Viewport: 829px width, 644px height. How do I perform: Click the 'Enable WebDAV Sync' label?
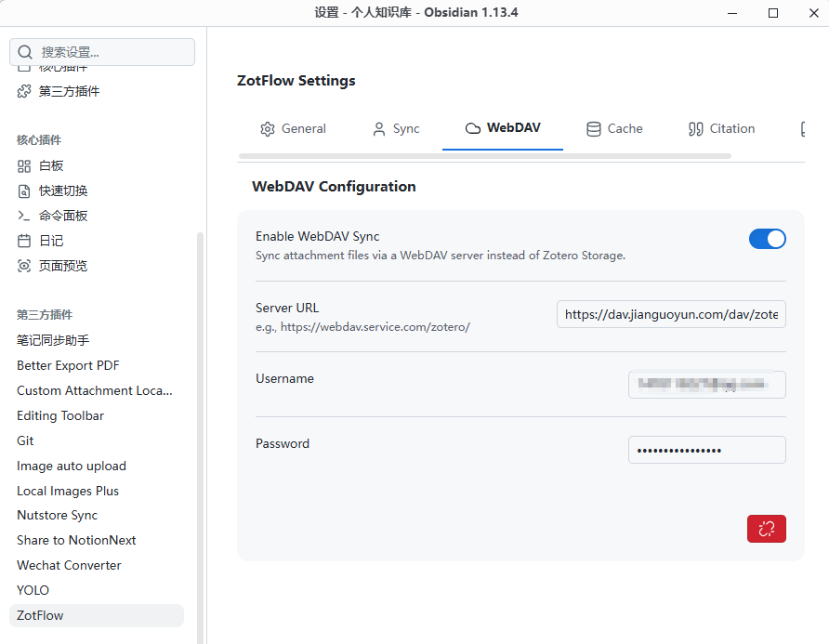pyautogui.click(x=317, y=236)
